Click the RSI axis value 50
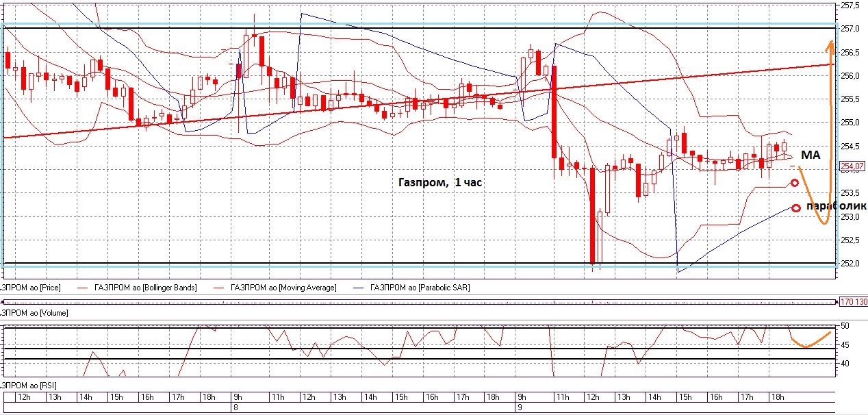The height and width of the screenshot is (415, 868). 845,326
